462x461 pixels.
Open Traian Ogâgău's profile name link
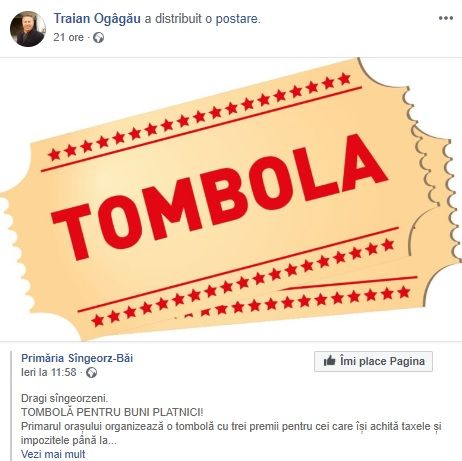click(97, 19)
